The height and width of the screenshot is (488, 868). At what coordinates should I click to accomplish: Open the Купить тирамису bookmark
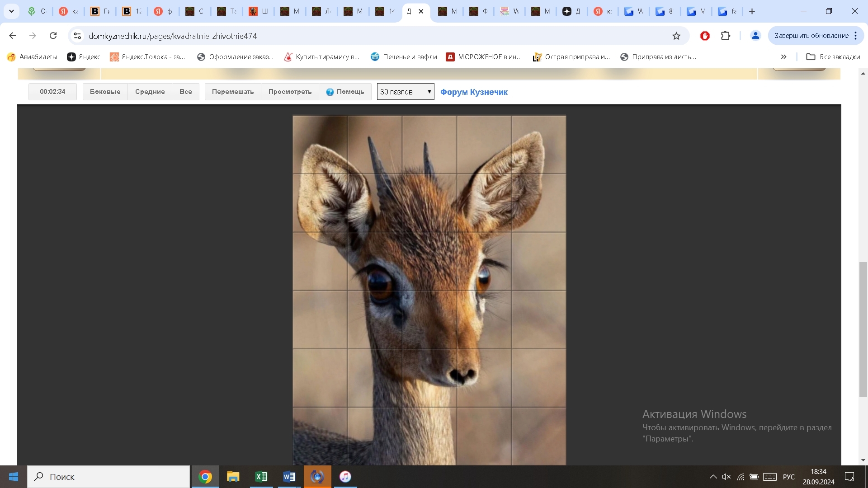point(322,57)
